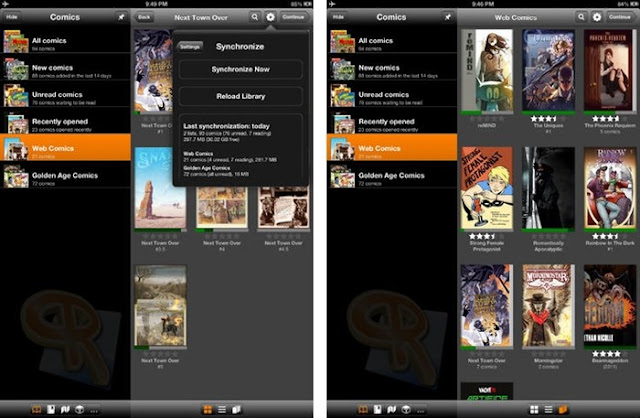
Task: Select white bookmark page icon in right bottom toolbar
Action: click(378, 409)
